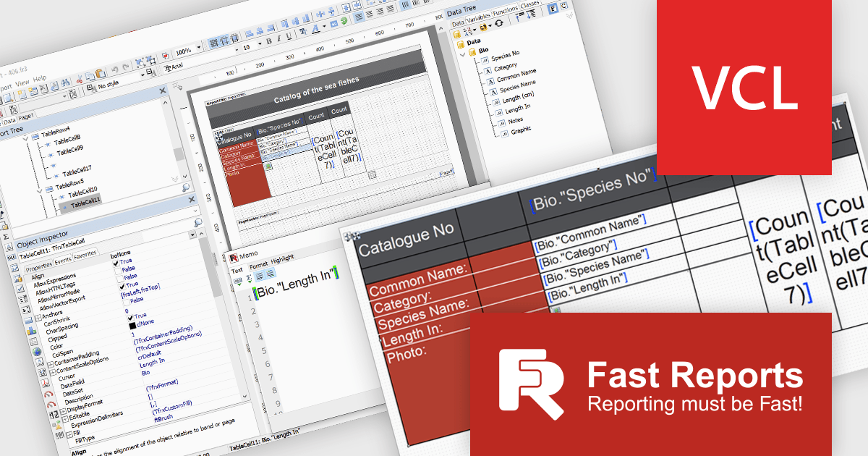Screen dimensions: 868x456
Task: Open the Events tab in the Object Inspector
Action: click(63, 259)
